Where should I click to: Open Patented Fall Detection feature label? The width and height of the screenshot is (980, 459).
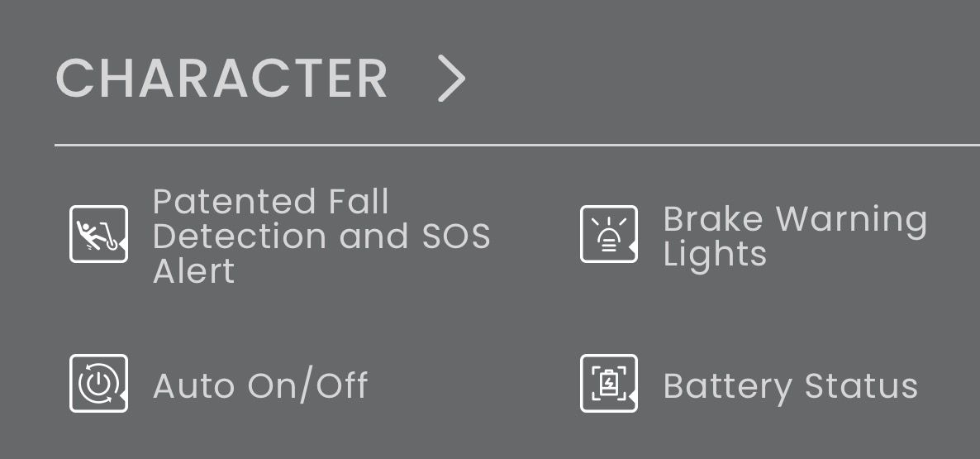[x=321, y=237]
